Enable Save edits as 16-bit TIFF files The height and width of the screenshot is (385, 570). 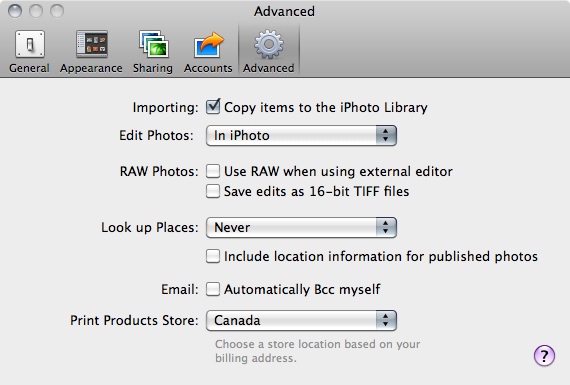coord(213,191)
